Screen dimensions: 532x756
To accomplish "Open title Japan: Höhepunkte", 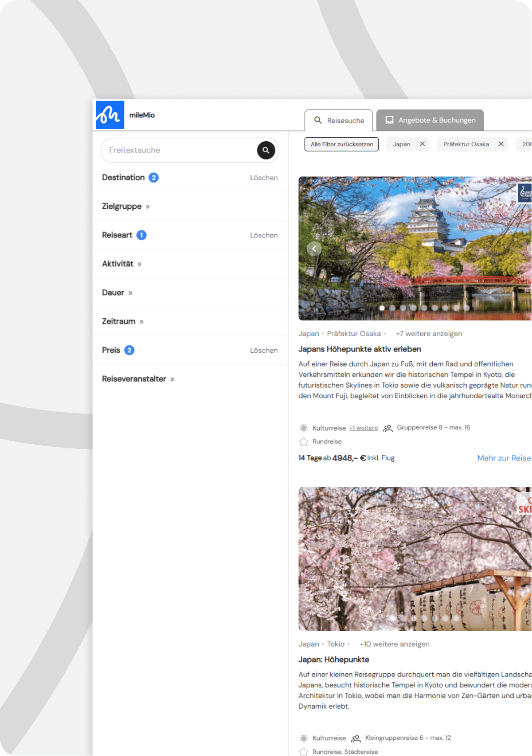I will tap(334, 659).
